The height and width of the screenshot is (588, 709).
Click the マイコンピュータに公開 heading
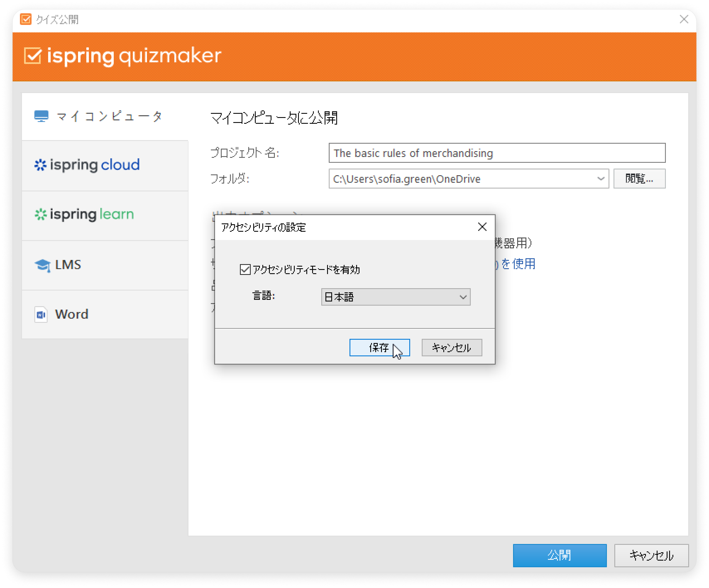274,118
